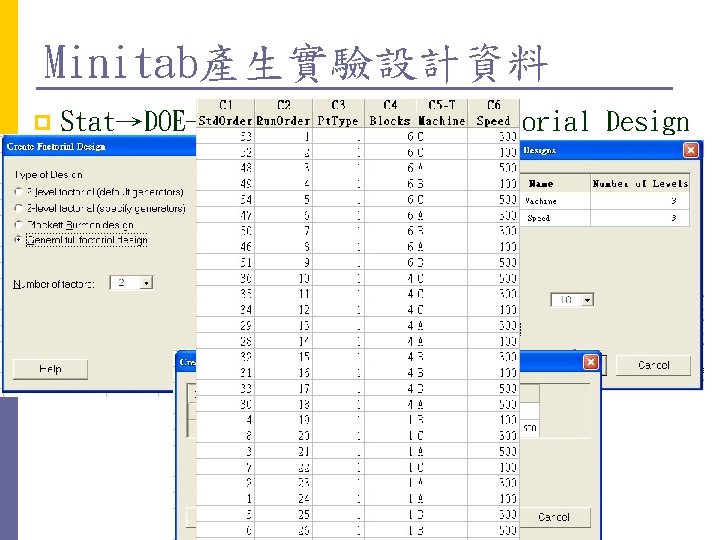This screenshot has height=540, width=720.
Task: Click Speed cell in RunOrder 9 row
Action: click(494, 262)
